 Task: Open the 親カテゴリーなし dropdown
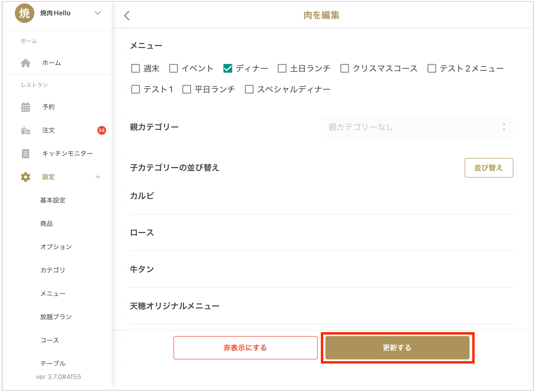(417, 127)
